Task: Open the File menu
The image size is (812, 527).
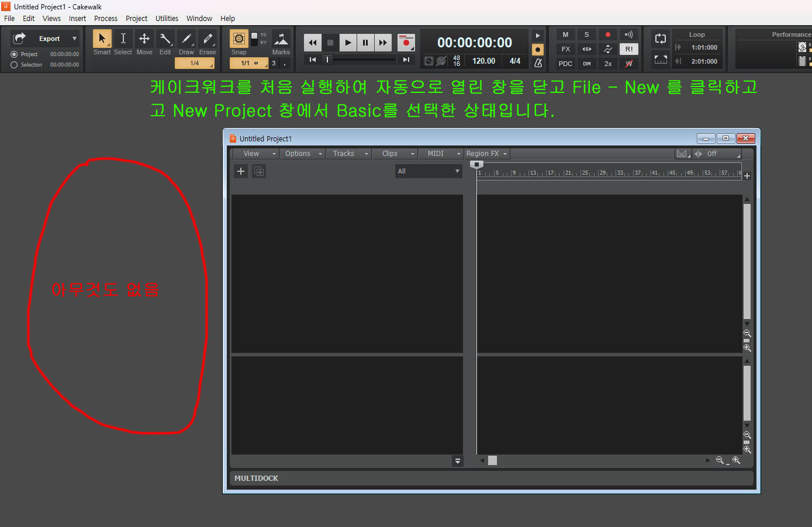Action: click(x=9, y=18)
